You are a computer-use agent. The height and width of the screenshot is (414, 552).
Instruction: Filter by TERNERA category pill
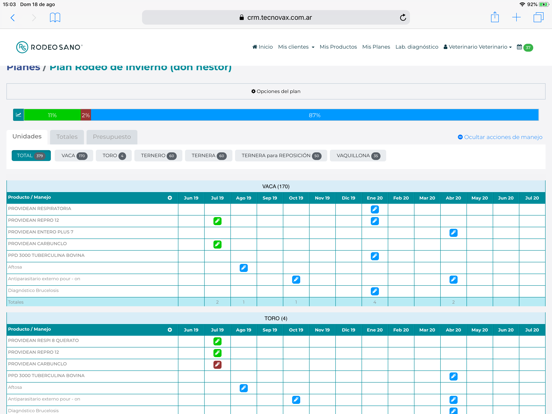click(x=209, y=156)
